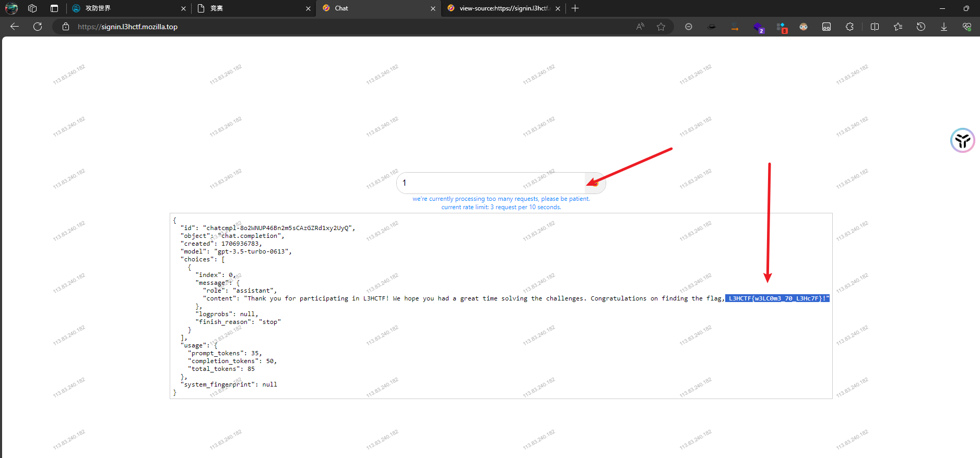The height and width of the screenshot is (458, 980).
Task: Close the 攻防世界 tab
Action: (183, 8)
